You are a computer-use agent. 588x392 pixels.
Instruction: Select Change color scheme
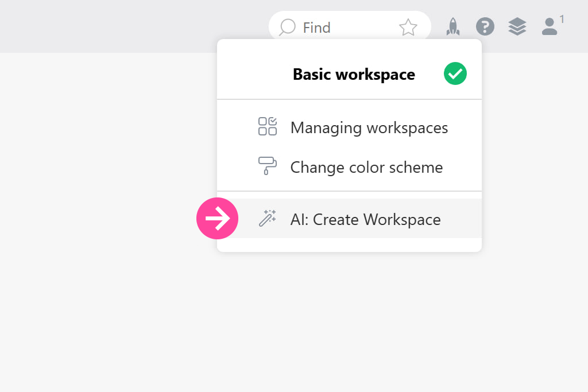coord(367,167)
